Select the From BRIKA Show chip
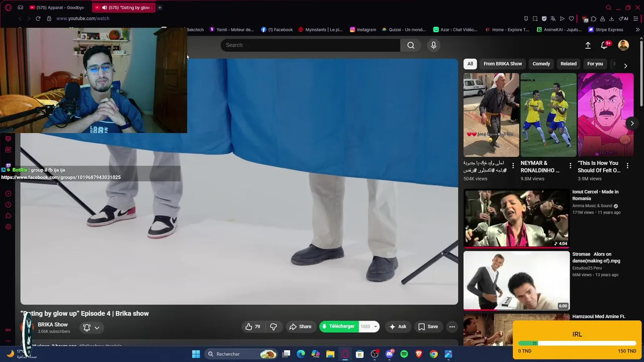 tap(503, 64)
